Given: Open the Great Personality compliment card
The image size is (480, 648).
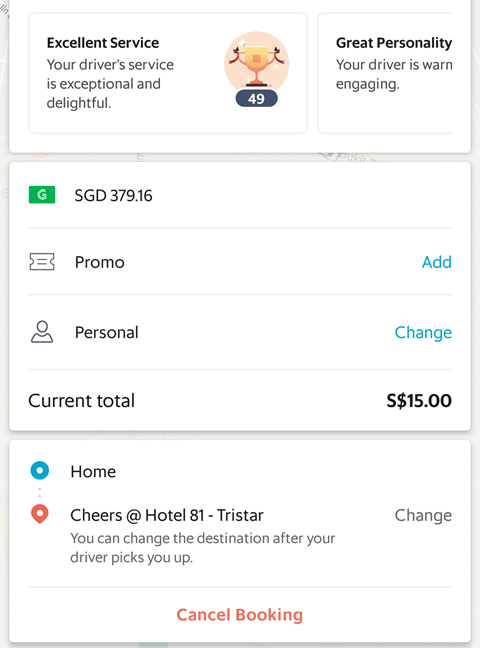Looking at the screenshot, I should 385,73.
